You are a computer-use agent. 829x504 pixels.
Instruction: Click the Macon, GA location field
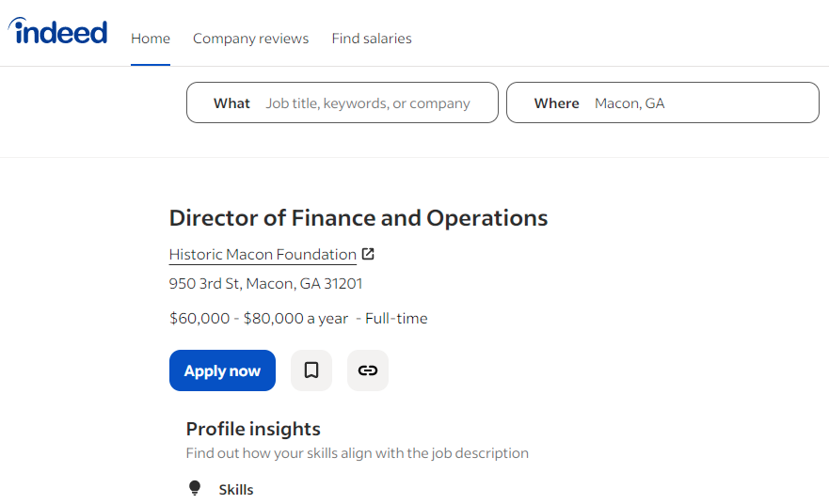pos(696,103)
